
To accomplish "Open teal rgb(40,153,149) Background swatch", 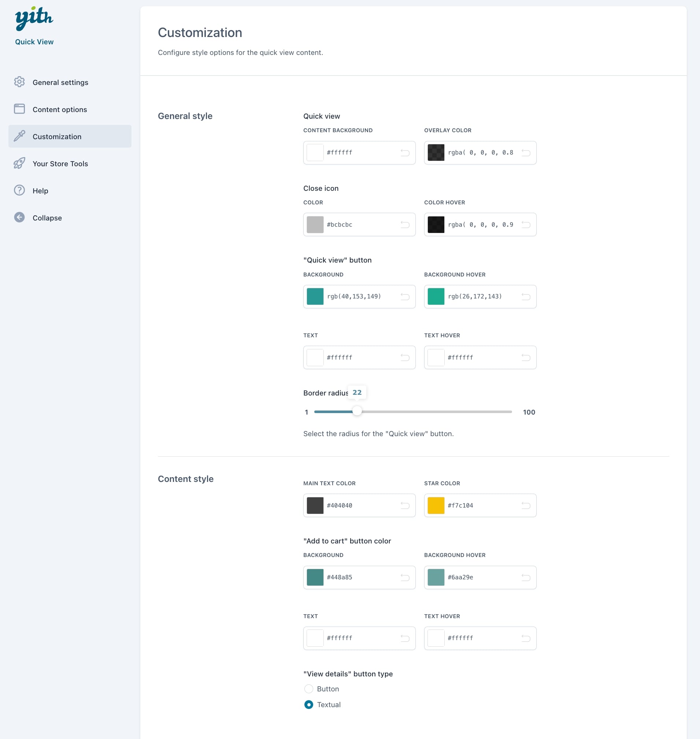I will pos(315,297).
